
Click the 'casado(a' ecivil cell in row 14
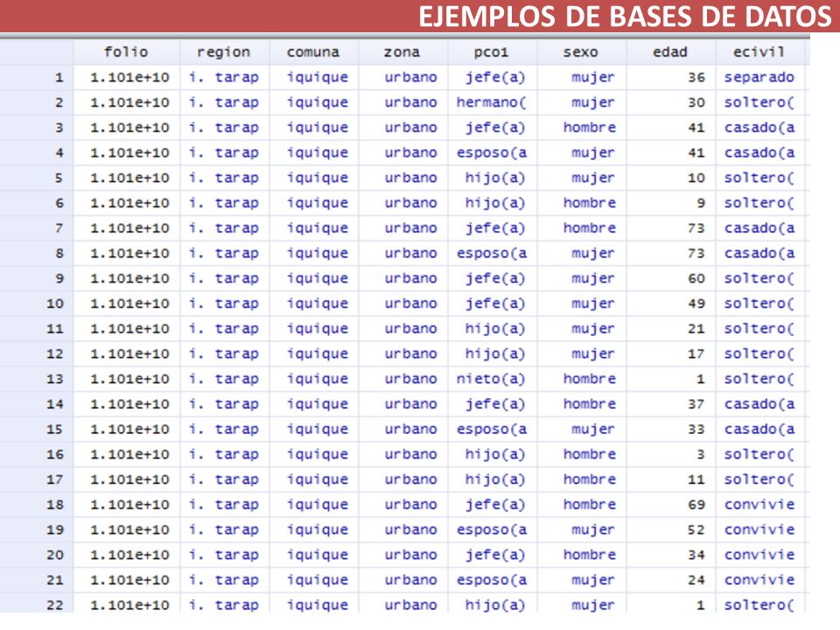pyautogui.click(x=759, y=404)
